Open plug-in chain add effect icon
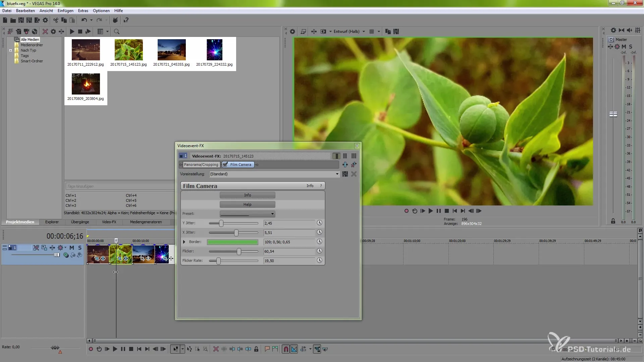The width and height of the screenshot is (644, 362). click(x=345, y=165)
